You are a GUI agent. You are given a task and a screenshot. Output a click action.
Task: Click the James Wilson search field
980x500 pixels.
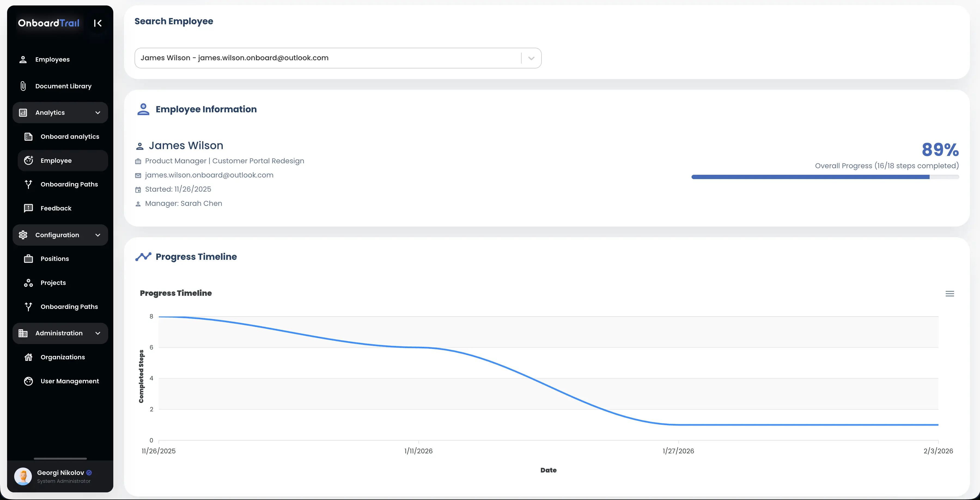(327, 58)
